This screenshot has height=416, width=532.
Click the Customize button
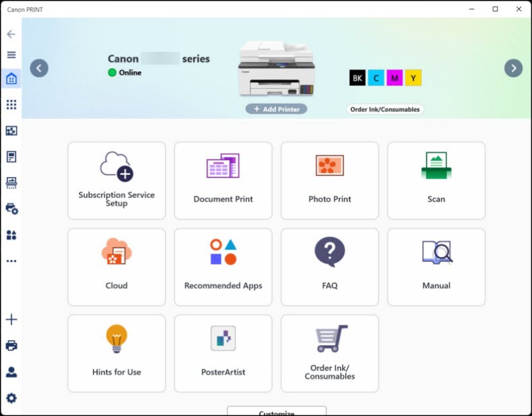point(276,411)
